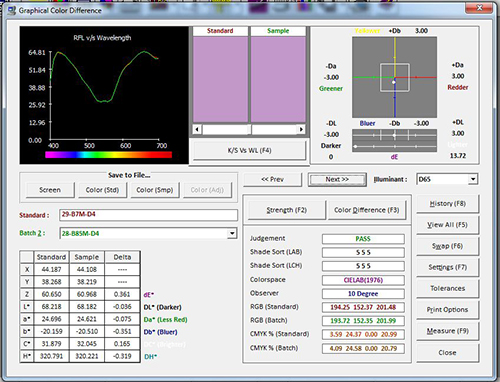Click the View All (F5) button

tap(447, 225)
